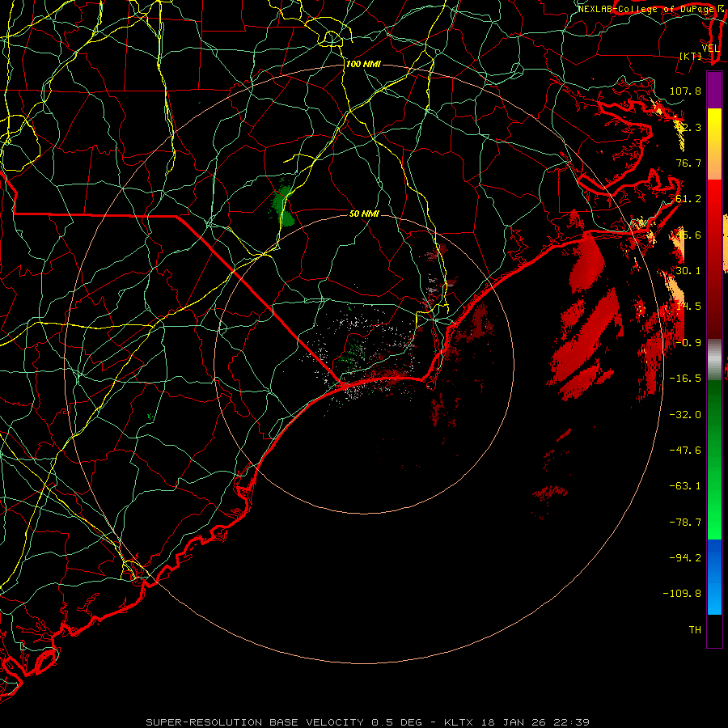Click the -0.9 legend value
728x728 pixels.
tap(688, 343)
